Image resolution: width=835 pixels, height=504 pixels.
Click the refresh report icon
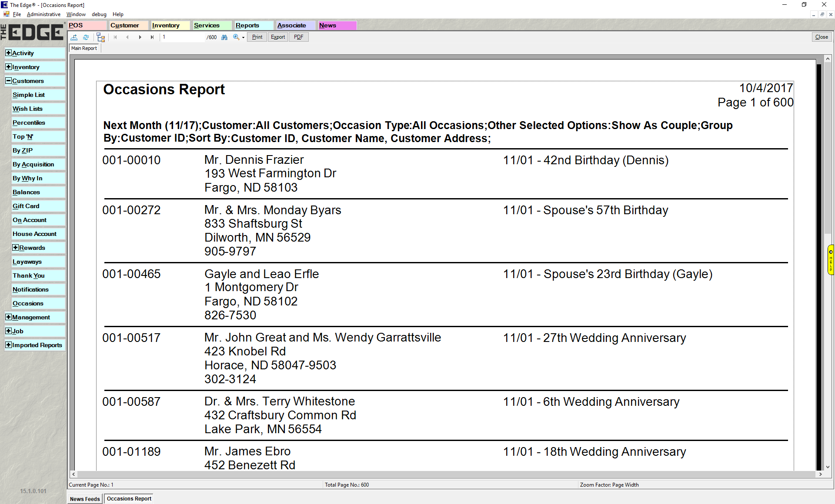(x=86, y=37)
